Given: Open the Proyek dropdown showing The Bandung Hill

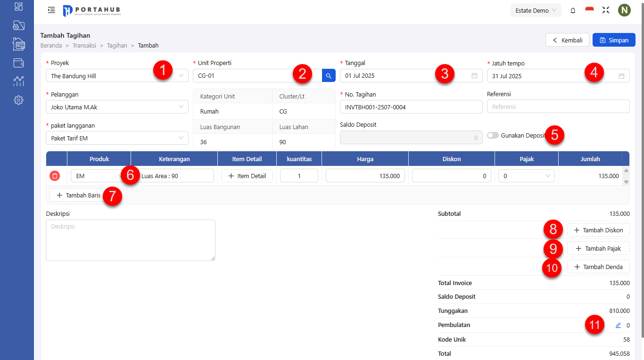Looking at the screenshot, I should pos(116,75).
